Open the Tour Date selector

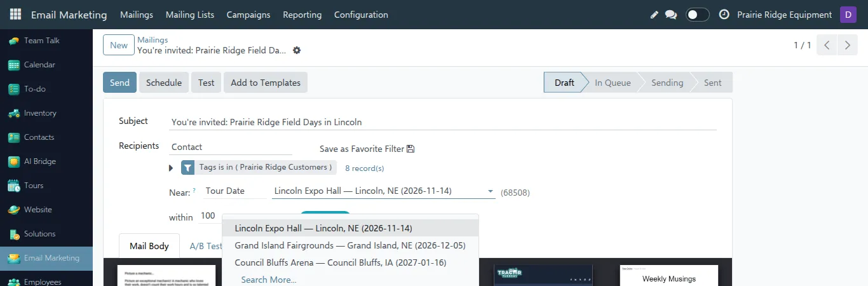tap(235, 191)
